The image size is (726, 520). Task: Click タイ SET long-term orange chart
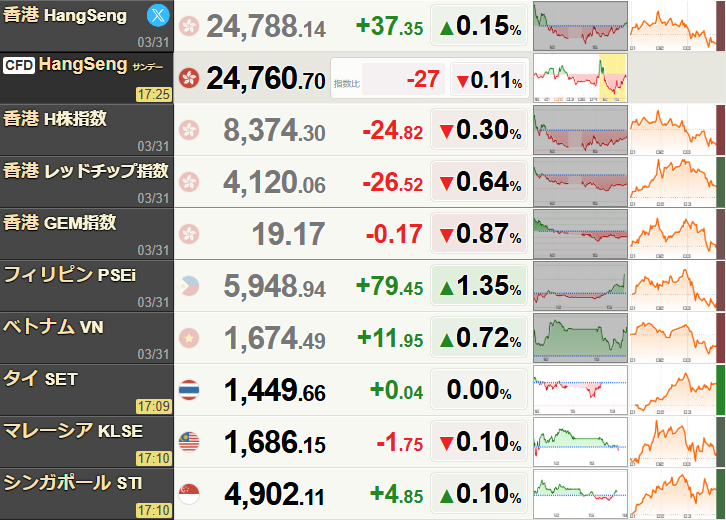[x=672, y=390]
